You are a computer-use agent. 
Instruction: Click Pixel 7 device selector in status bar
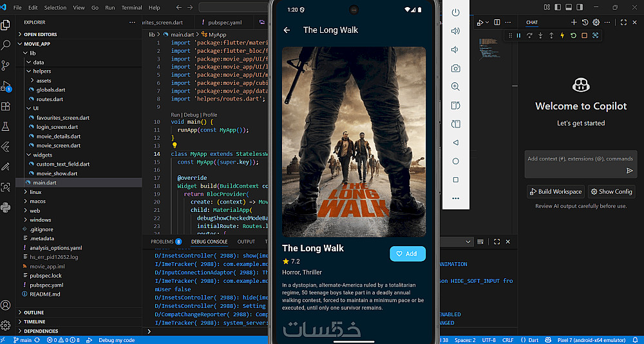point(591,340)
